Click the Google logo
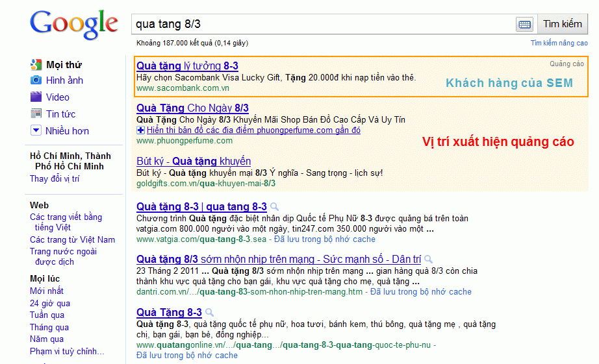Screen dimensions: 599x364 coord(73,24)
